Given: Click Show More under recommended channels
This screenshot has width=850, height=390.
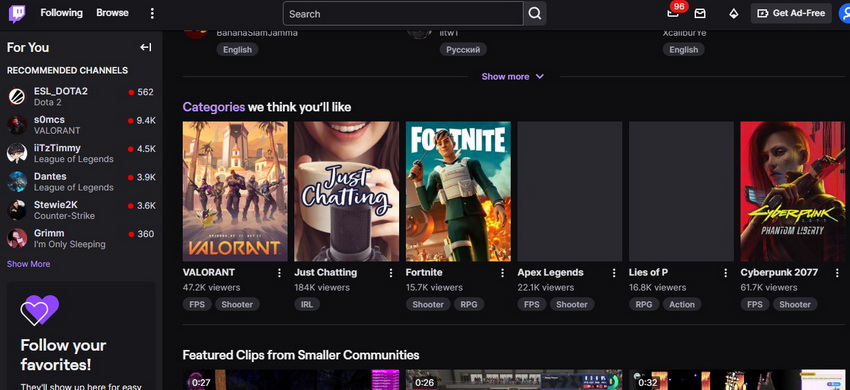Looking at the screenshot, I should coord(28,264).
